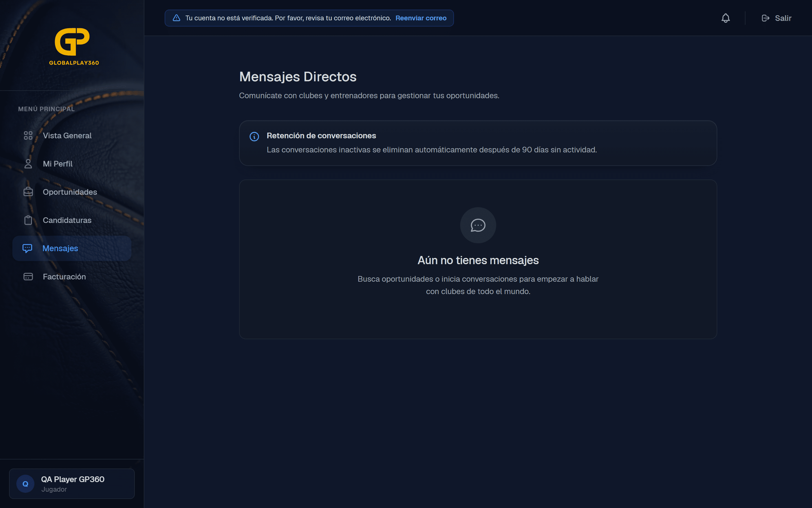Click the 90 días retention notice text
The width and height of the screenshot is (812, 508).
pos(431,150)
